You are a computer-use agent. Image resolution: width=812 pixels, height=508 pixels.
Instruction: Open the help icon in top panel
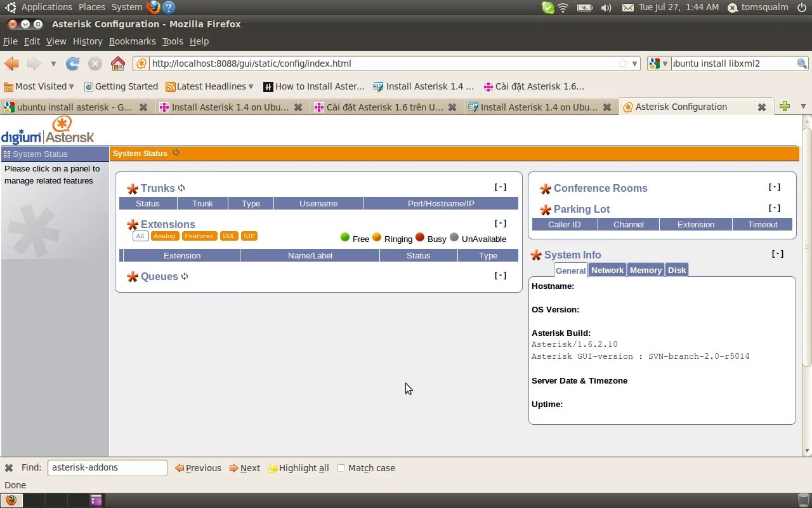click(168, 7)
